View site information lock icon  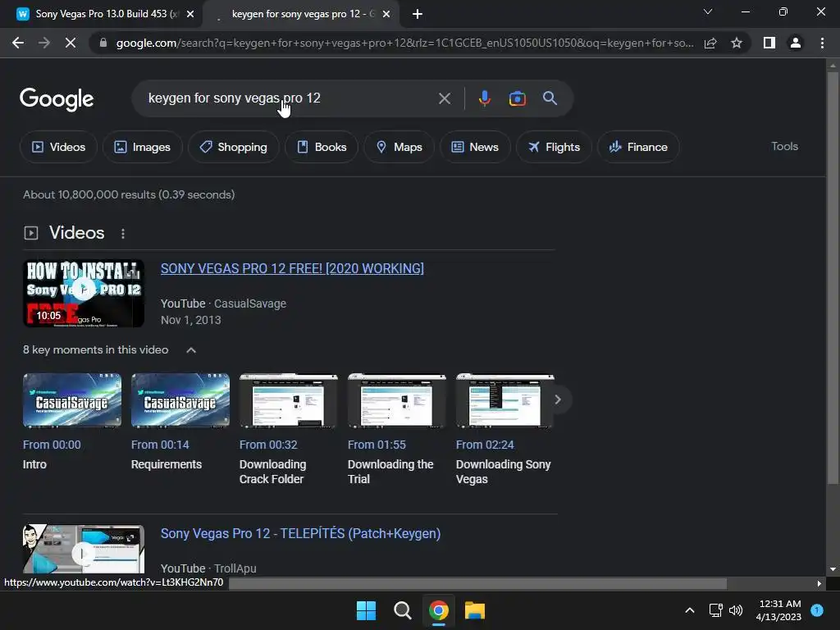[x=103, y=43]
